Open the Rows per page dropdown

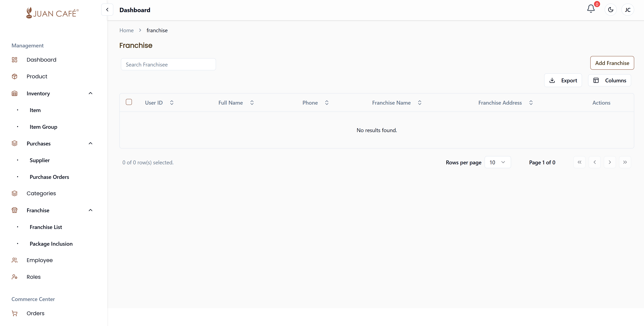498,162
